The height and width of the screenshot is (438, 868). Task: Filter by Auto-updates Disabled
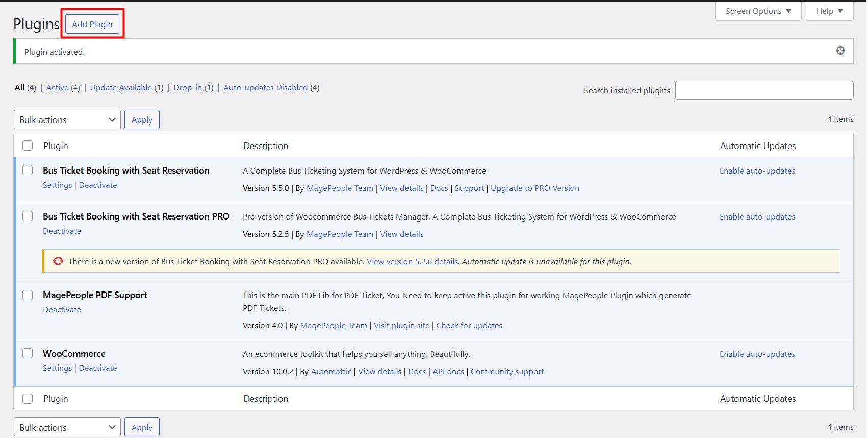coord(266,87)
